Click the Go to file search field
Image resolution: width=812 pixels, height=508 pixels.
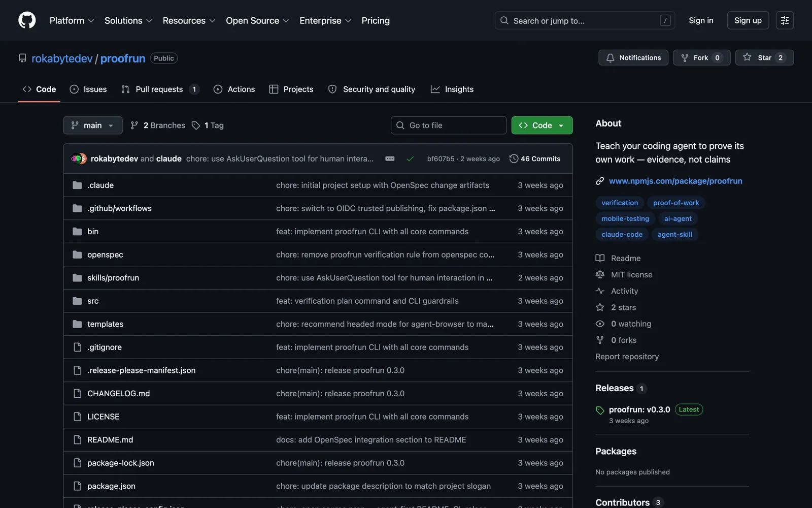449,125
